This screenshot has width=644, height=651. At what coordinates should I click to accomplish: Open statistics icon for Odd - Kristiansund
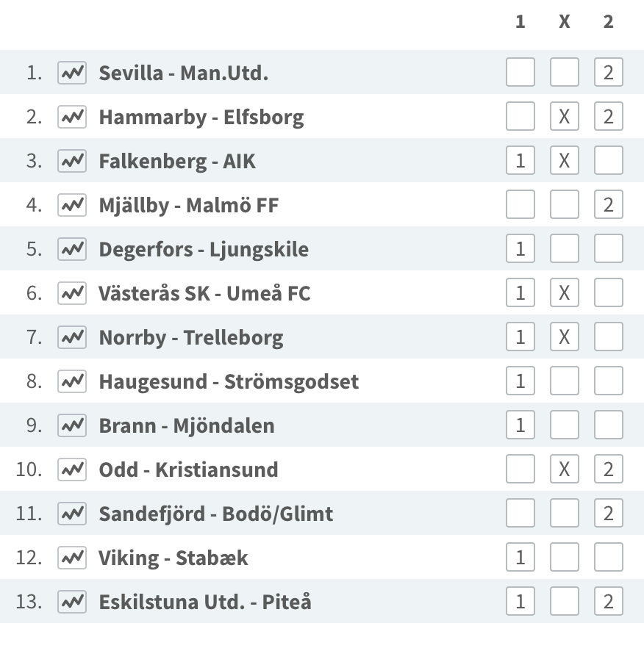tap(72, 470)
